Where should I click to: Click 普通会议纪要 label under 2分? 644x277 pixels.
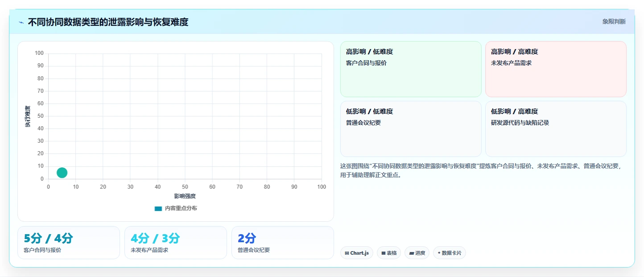(x=254, y=250)
